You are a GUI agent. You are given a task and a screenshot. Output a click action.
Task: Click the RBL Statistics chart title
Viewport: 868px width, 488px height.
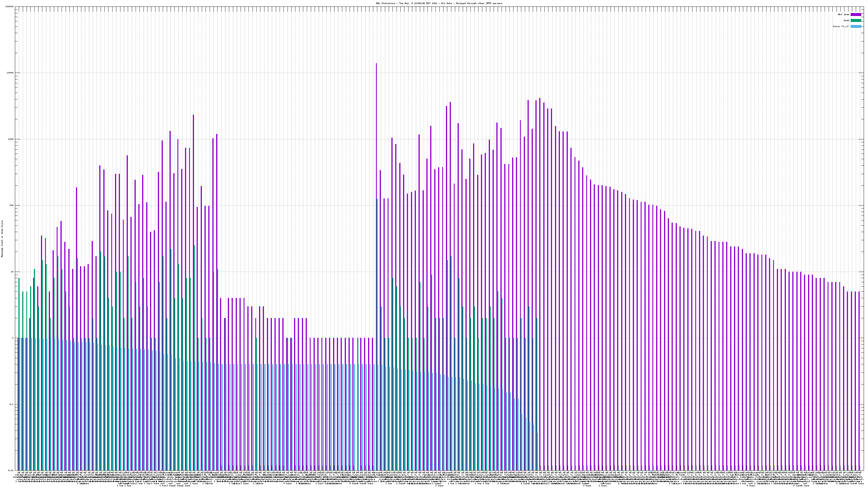click(x=439, y=3)
